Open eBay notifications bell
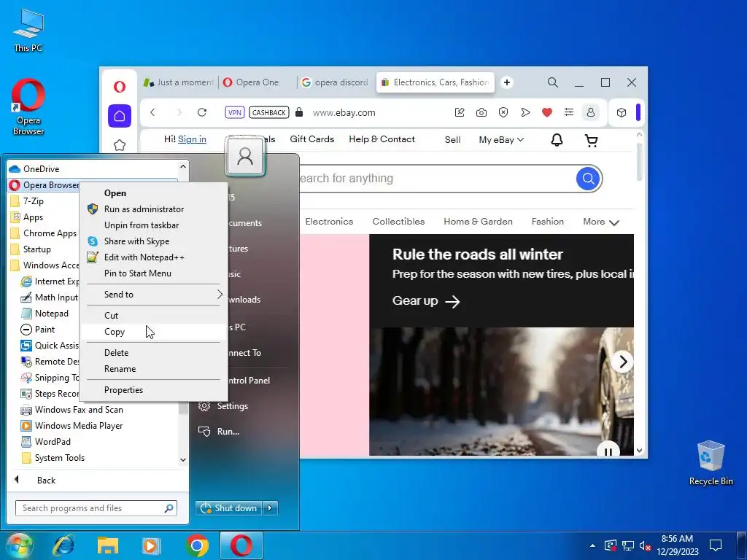Viewport: 747px width, 560px height. [x=557, y=140]
